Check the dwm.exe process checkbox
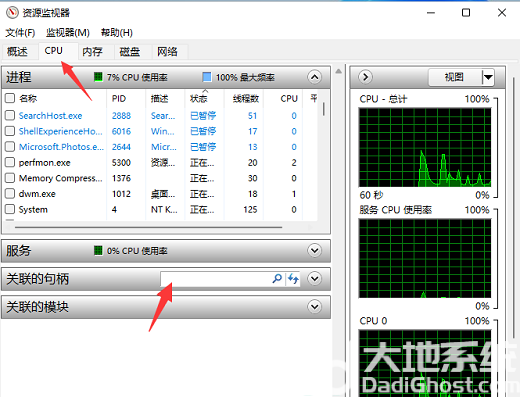Image resolution: width=520 pixels, height=397 pixels. [10, 194]
